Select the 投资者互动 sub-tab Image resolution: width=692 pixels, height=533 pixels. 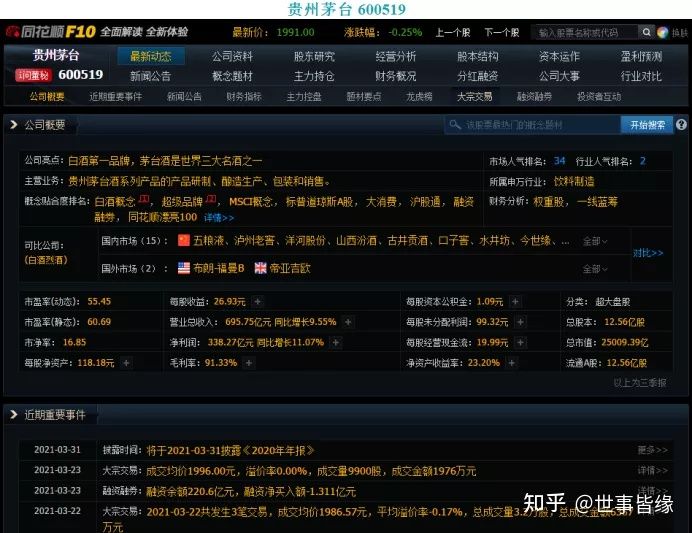click(x=599, y=97)
